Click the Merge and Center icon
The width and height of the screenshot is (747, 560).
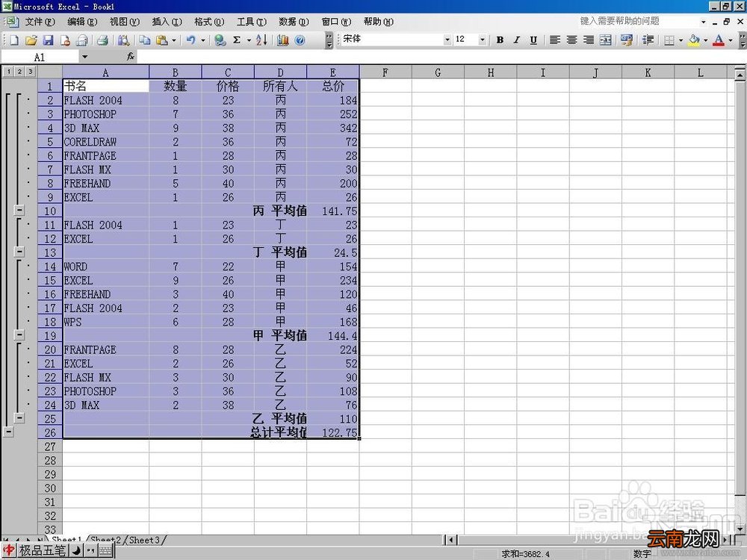pos(606,40)
